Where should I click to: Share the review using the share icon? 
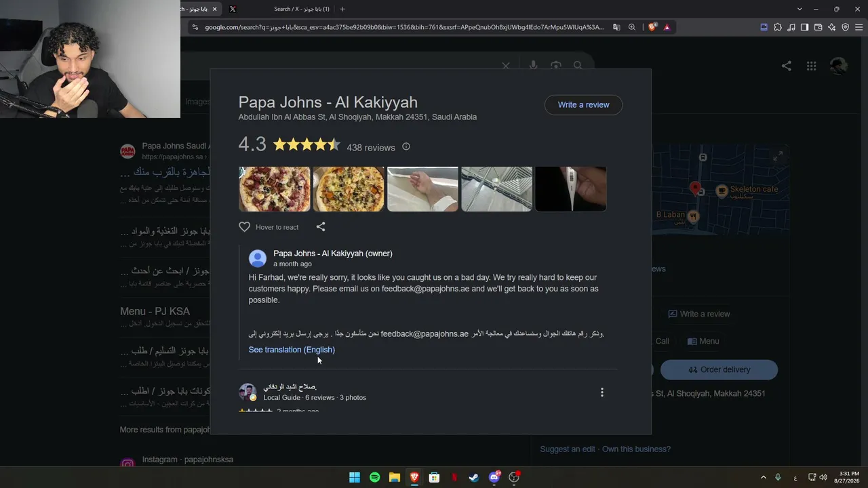coord(321,227)
